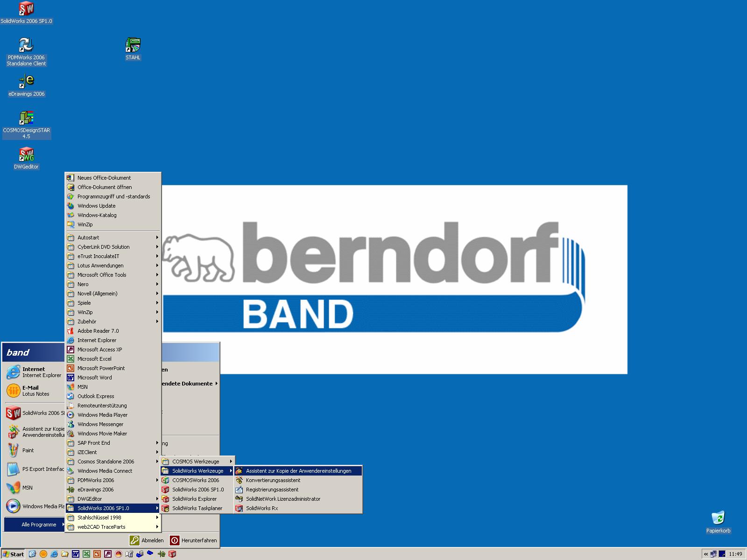Image resolution: width=747 pixels, height=560 pixels.
Task: Launch MSN from the recent programs list
Action: (34, 488)
